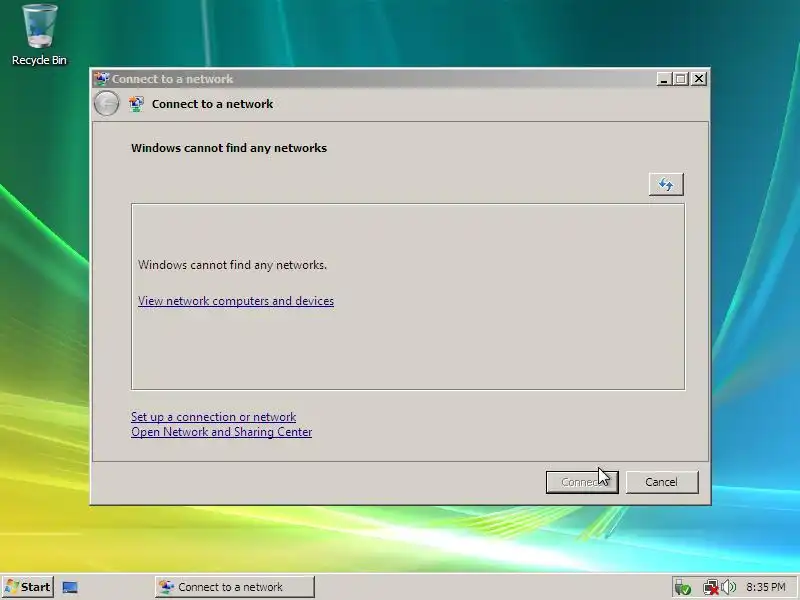The height and width of the screenshot is (600, 800).
Task: Minimize the Connect to a network window
Action: (x=664, y=79)
